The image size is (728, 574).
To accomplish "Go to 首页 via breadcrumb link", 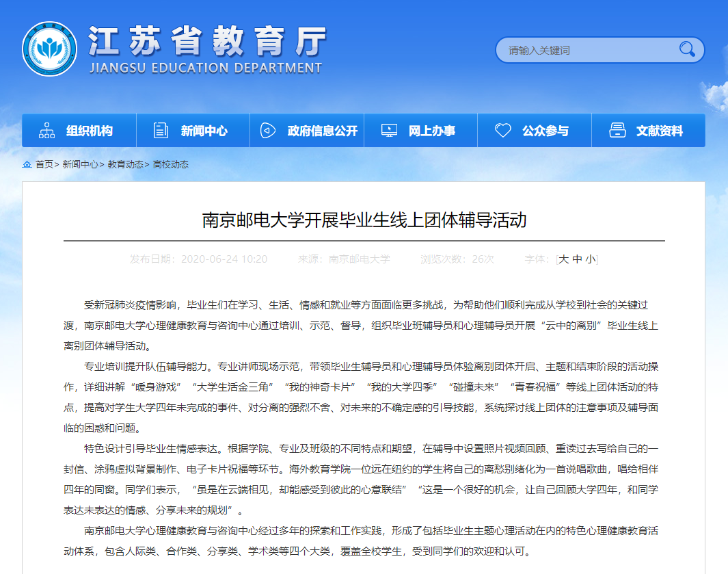I will click(44, 165).
